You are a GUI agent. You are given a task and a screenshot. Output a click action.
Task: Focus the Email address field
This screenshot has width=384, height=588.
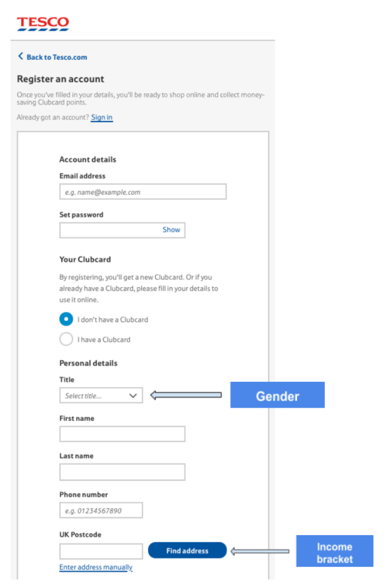coord(143,192)
